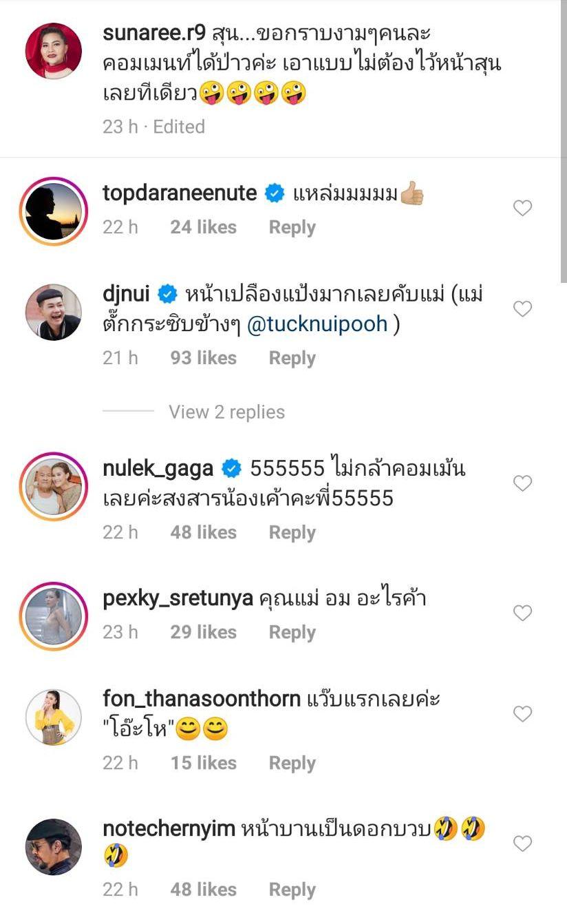Screen dimensions: 567x924
Task: View nulek_gaga's story avatar
Action: (x=54, y=486)
